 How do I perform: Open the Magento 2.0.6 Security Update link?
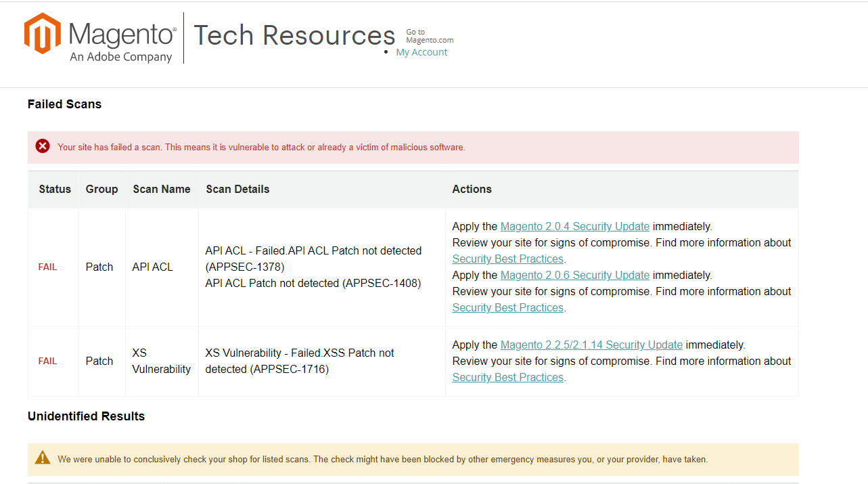pyautogui.click(x=574, y=275)
